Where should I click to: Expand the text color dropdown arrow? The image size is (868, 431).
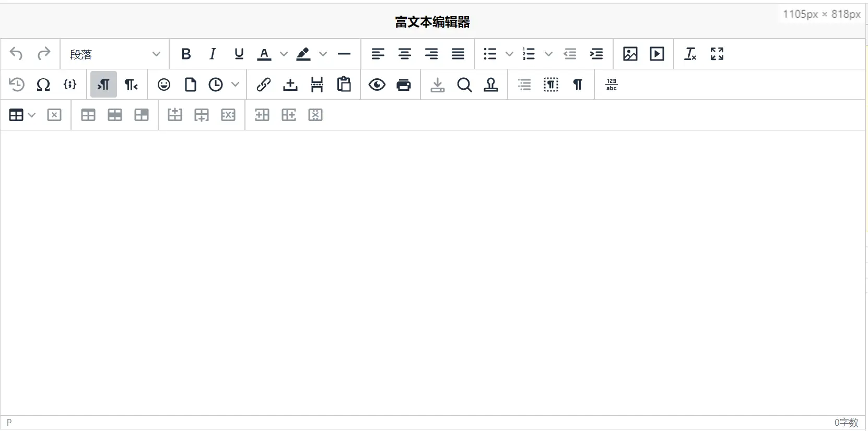coord(284,54)
